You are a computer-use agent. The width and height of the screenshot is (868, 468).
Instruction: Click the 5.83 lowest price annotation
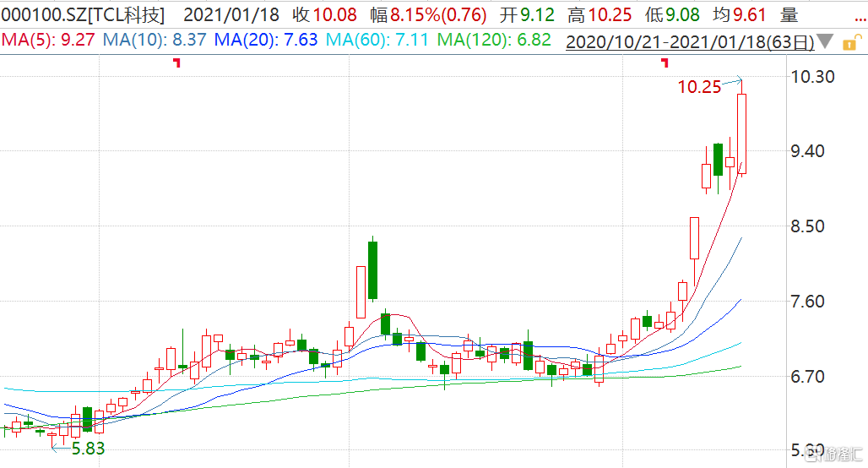coord(88,449)
